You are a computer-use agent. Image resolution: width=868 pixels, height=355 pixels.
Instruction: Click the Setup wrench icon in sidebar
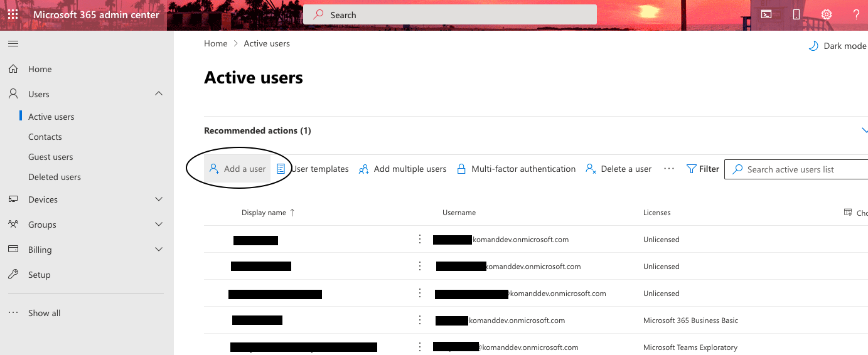tap(13, 275)
